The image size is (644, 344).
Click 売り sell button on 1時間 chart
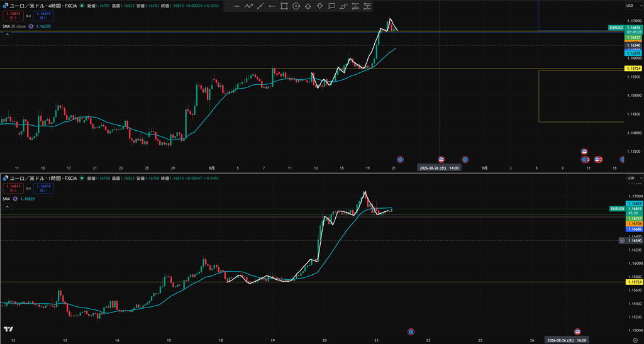13,189
